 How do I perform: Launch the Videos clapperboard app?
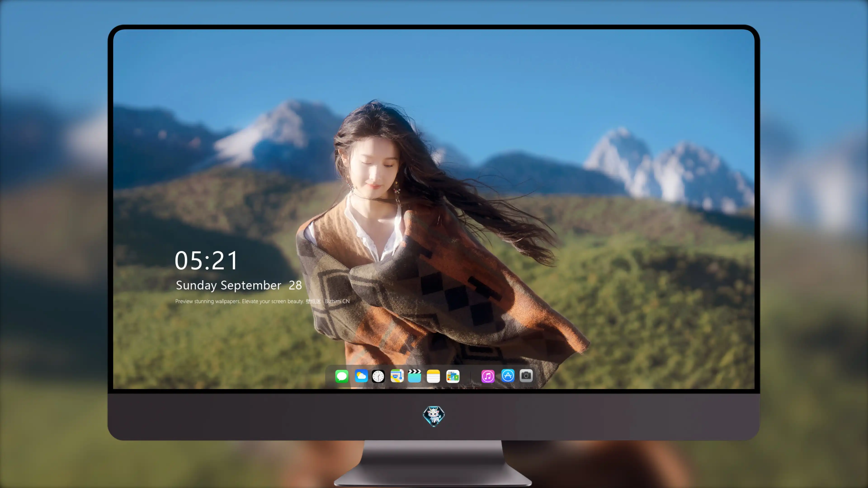click(415, 376)
